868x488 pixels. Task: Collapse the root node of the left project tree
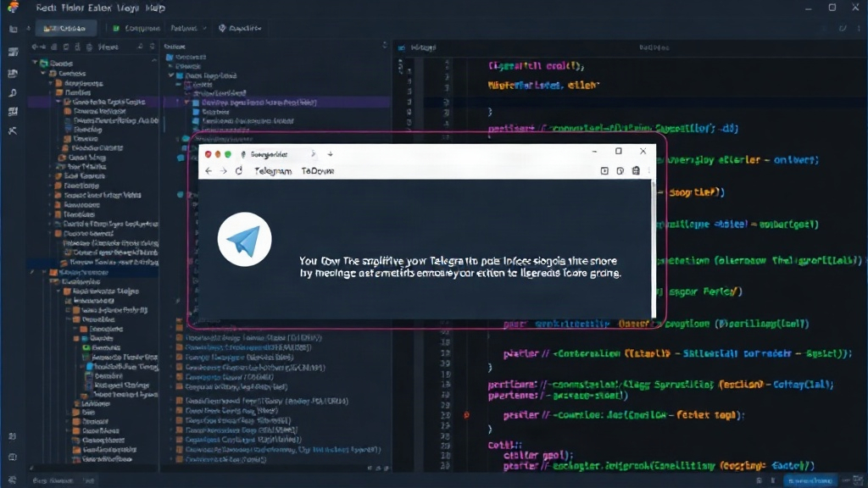(x=35, y=63)
